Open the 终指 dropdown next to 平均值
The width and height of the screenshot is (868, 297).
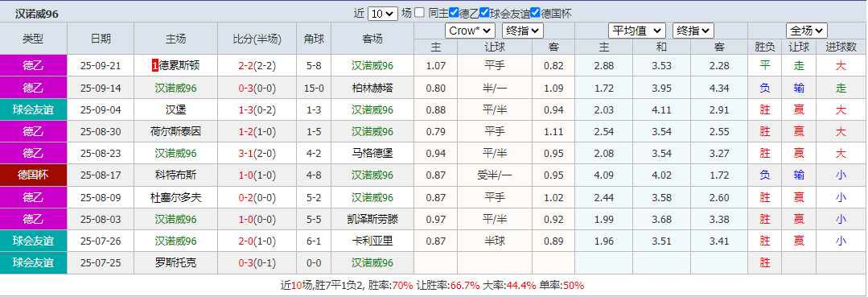[x=693, y=31]
